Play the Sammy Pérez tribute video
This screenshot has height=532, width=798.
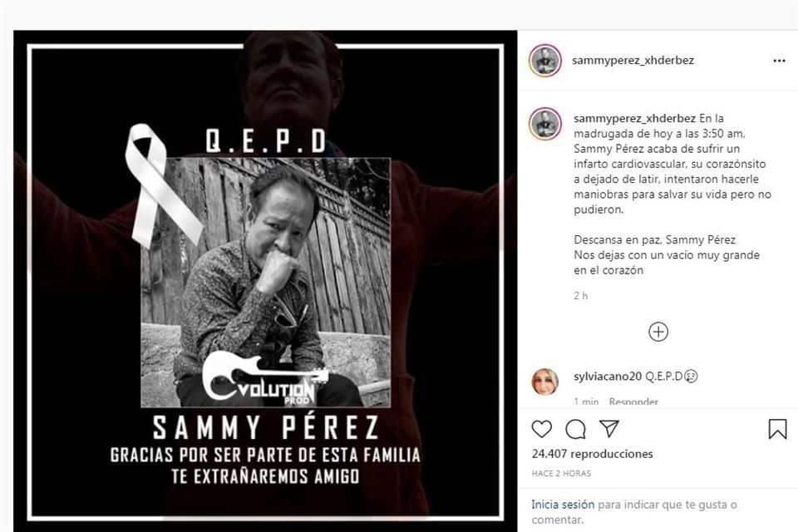pos(265,281)
